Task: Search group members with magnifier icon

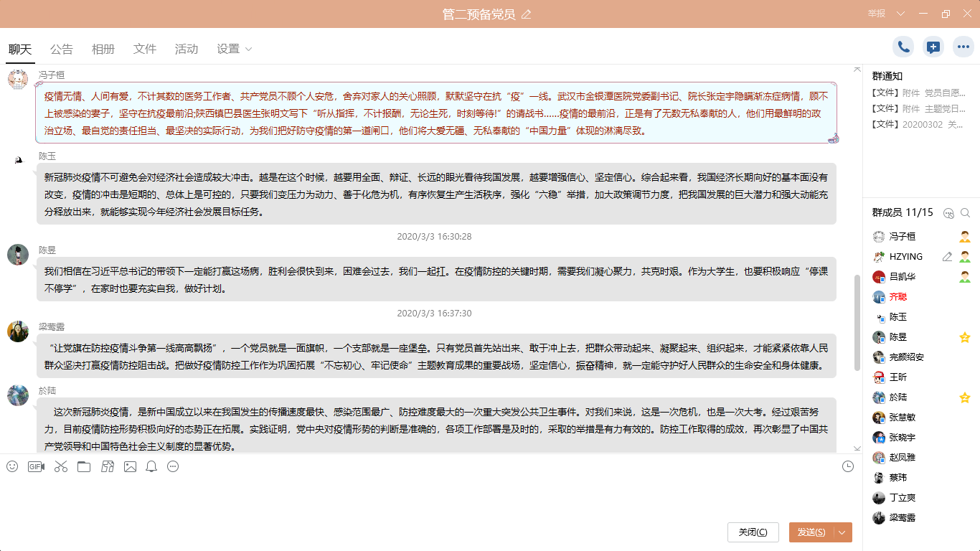Action: (x=965, y=213)
